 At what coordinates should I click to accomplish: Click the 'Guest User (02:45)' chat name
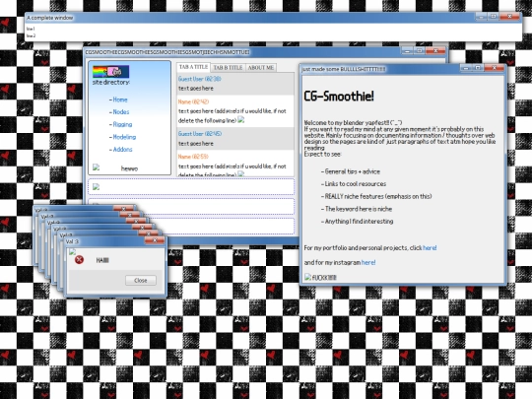pos(200,134)
